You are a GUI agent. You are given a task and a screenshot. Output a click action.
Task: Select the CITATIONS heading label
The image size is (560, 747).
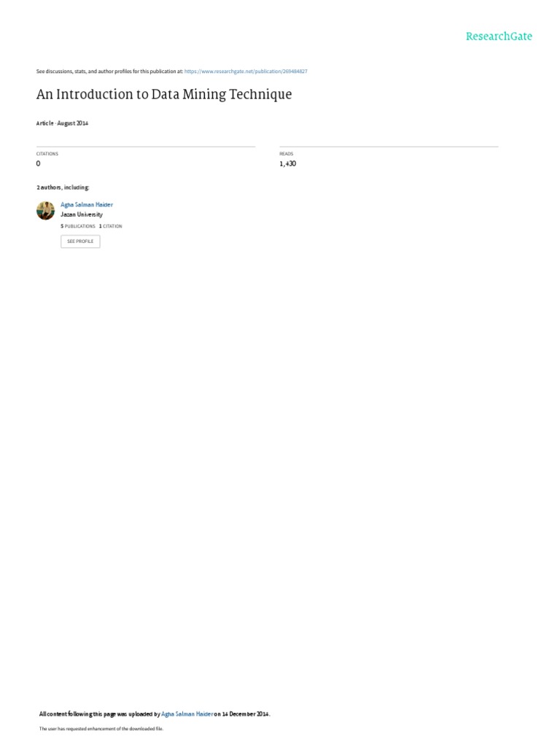tap(47, 154)
